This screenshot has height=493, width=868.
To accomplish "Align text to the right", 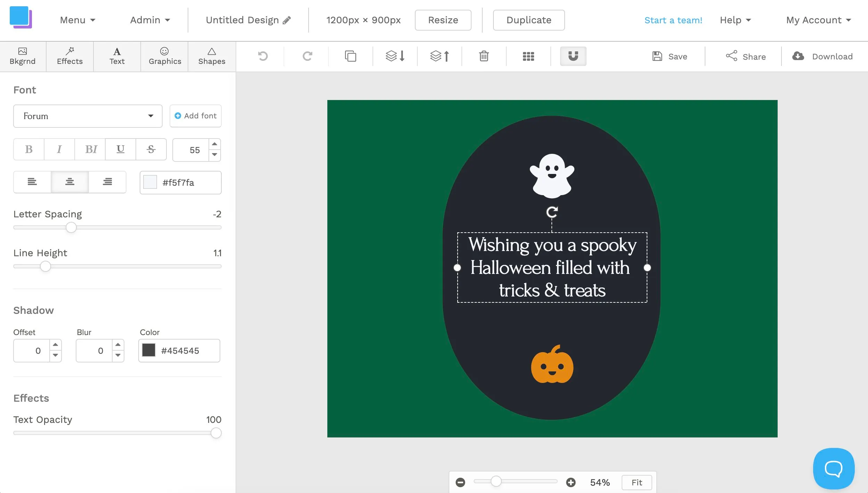I will coord(107,182).
